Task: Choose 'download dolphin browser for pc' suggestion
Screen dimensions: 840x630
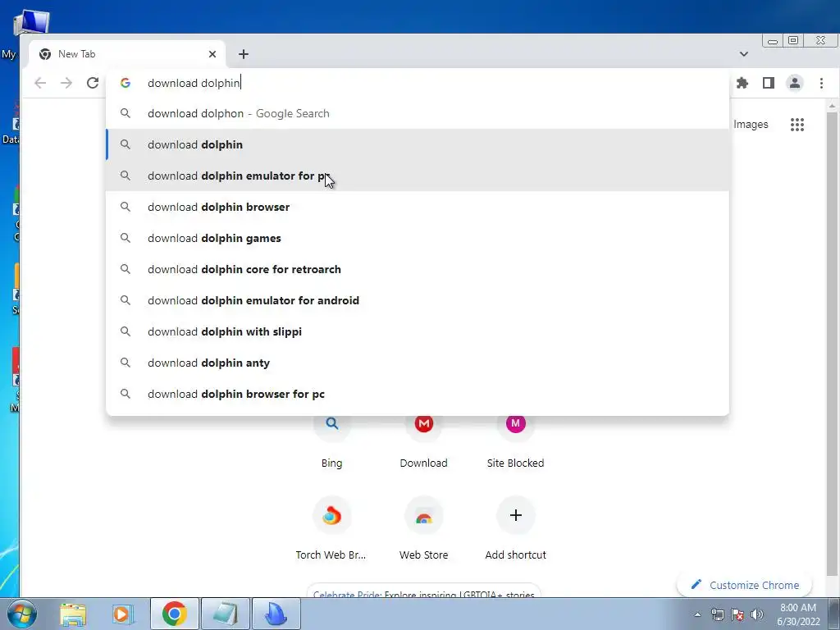Action: [x=418, y=394]
